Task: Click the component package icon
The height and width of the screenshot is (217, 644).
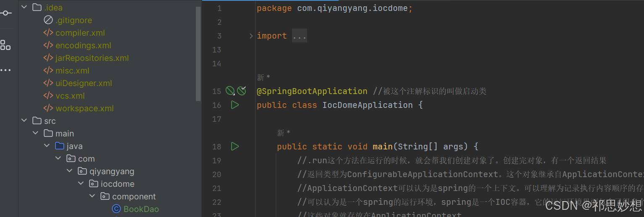Action: (x=105, y=196)
